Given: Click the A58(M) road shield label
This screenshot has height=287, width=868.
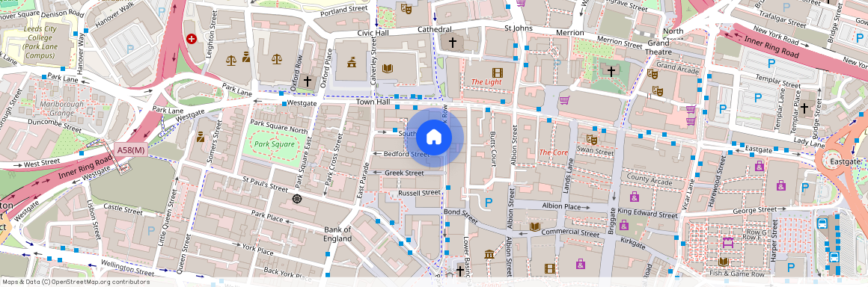Looking at the screenshot, I should [x=132, y=150].
